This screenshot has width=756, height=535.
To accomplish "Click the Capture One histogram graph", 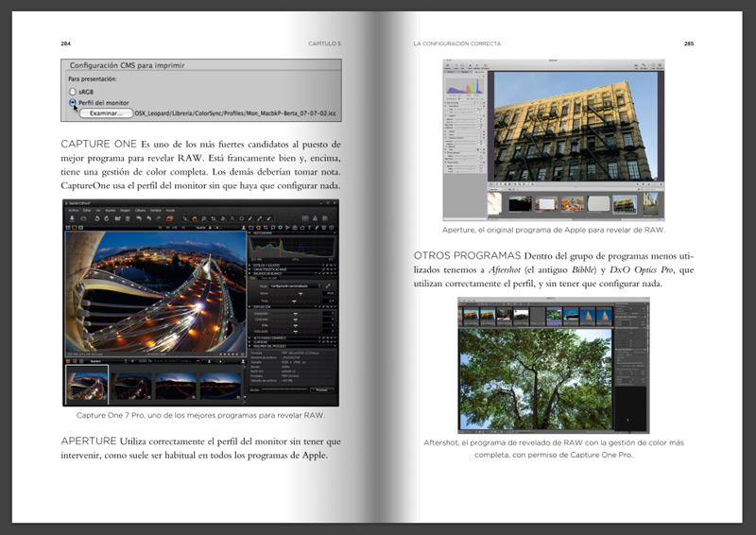I will [x=292, y=248].
